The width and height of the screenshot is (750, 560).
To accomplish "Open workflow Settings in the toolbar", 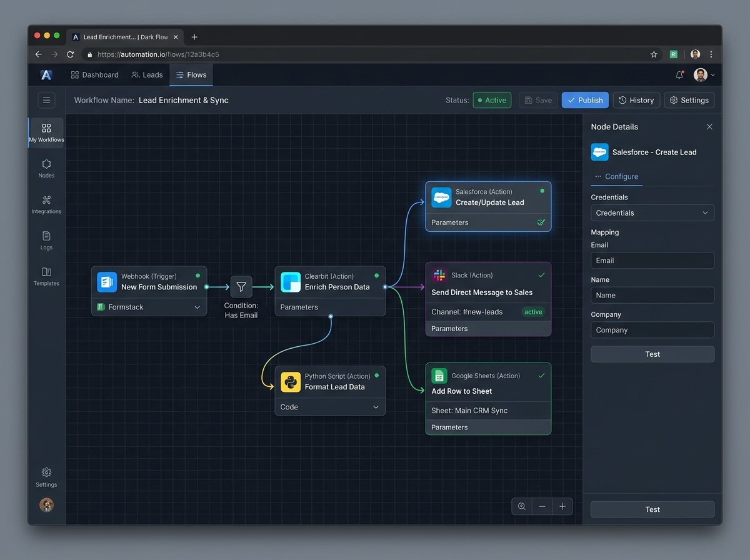I will 689,100.
